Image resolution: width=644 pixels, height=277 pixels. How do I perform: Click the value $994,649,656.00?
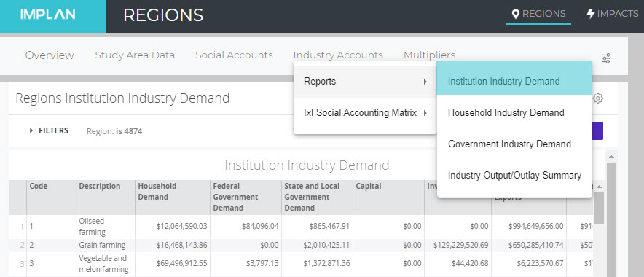pyautogui.click(x=536, y=227)
